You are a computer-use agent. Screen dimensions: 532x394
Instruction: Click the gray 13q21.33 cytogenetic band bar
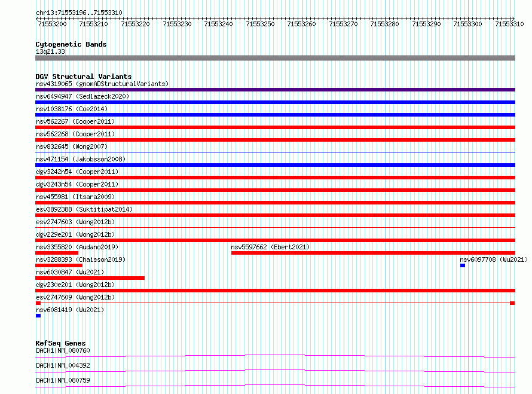click(275, 58)
